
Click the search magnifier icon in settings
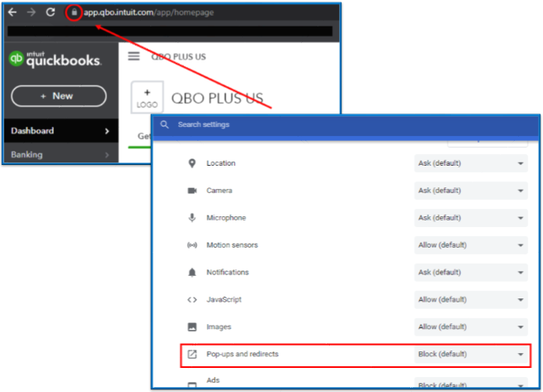[x=164, y=124]
